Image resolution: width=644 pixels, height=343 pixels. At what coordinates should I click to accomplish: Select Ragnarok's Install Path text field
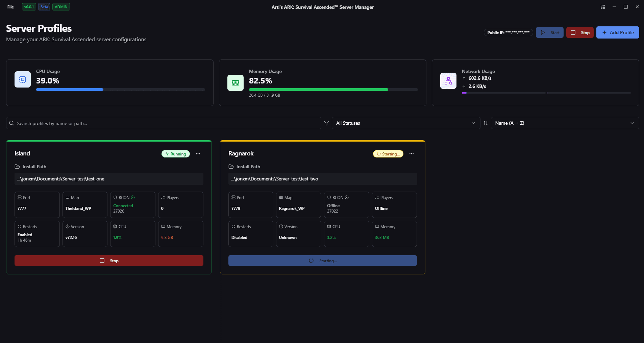(x=322, y=179)
